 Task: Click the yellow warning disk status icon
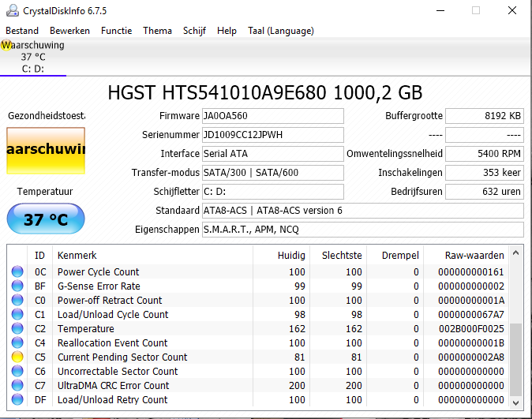[7, 45]
